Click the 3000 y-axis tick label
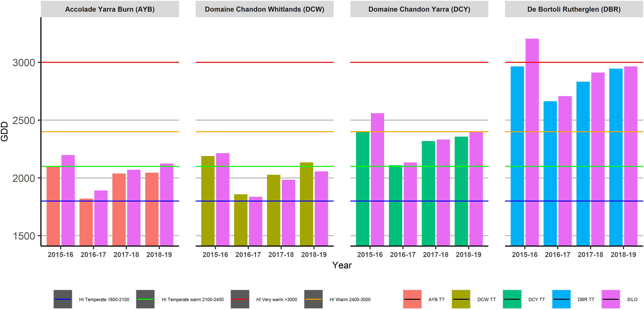This screenshot has height=310, width=644. pyautogui.click(x=24, y=63)
